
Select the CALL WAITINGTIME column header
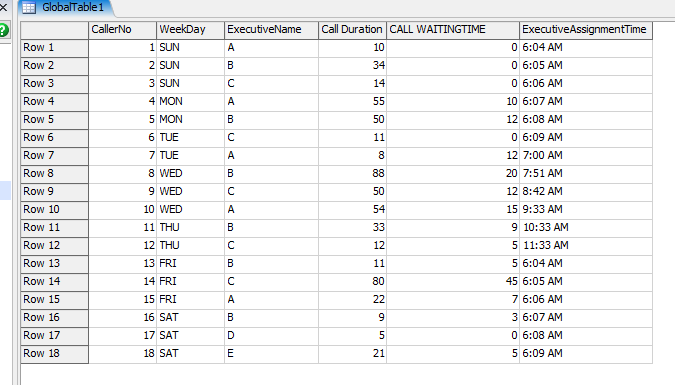click(x=453, y=30)
